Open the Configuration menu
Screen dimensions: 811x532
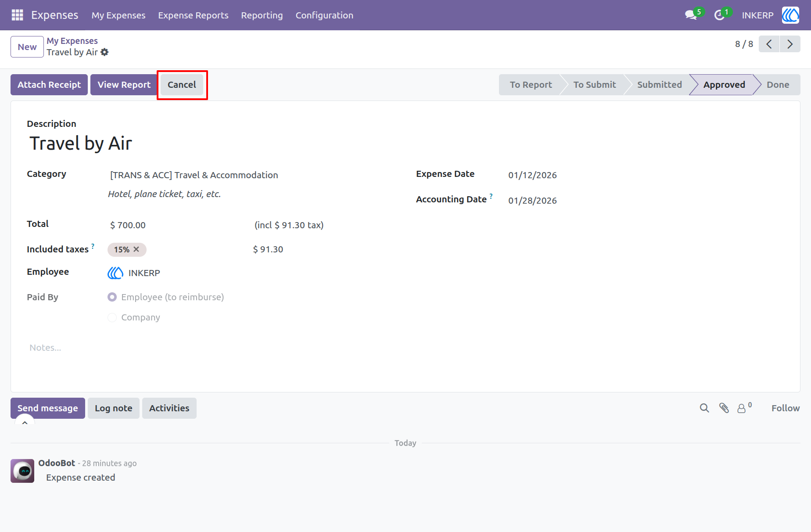324,15
